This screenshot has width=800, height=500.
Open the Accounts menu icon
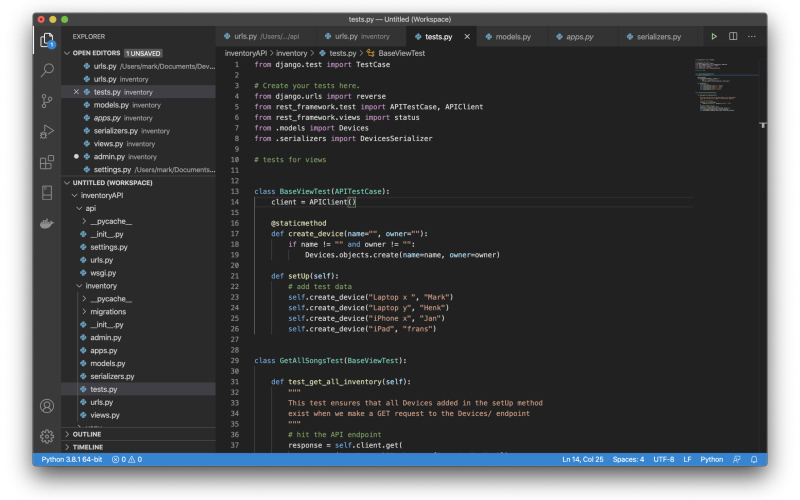[47, 406]
